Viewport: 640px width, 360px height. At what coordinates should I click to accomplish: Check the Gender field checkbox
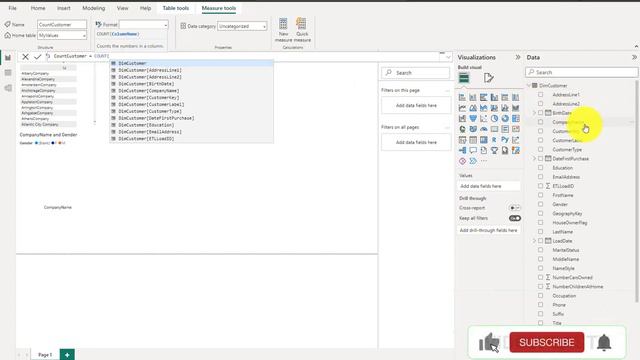coord(540,204)
